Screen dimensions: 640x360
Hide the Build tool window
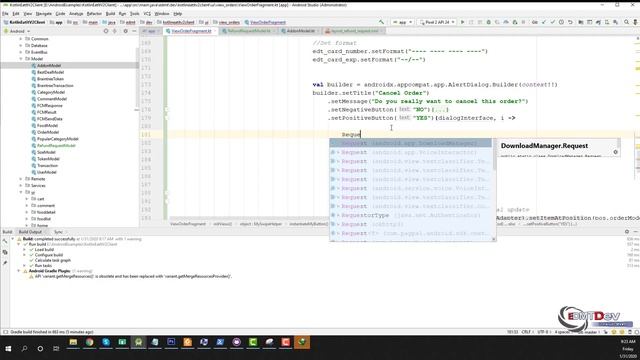coord(636,232)
